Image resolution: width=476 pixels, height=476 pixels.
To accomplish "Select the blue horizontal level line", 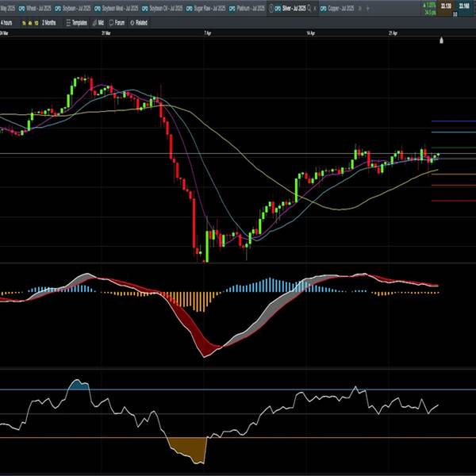I will (454, 121).
